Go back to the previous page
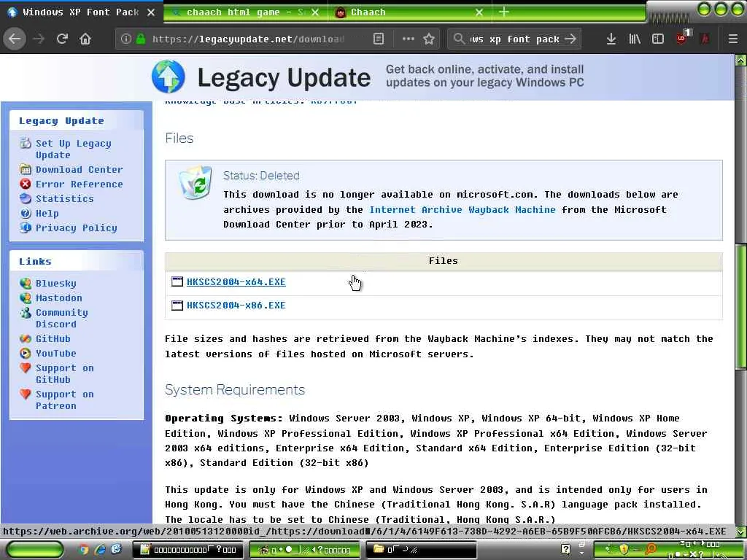Screen dimensions: 747x560 (x=15, y=39)
